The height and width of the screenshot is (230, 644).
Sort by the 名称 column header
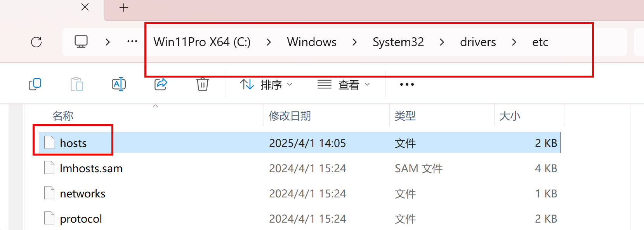coord(63,116)
